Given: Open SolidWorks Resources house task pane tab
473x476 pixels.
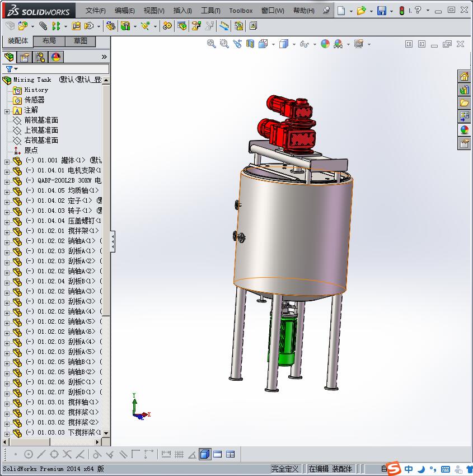Looking at the screenshot, I should [x=464, y=76].
